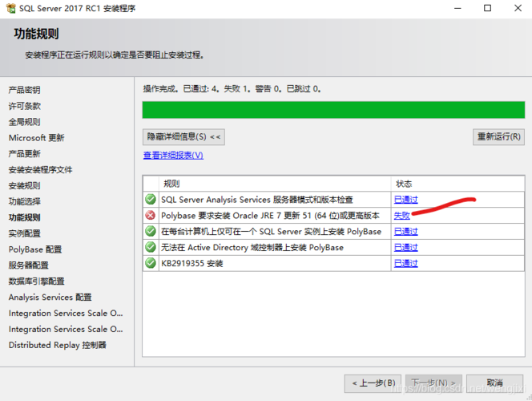Select 服务器配置 step in sidebar
Viewport: 532px width, 401px height.
[x=29, y=265]
